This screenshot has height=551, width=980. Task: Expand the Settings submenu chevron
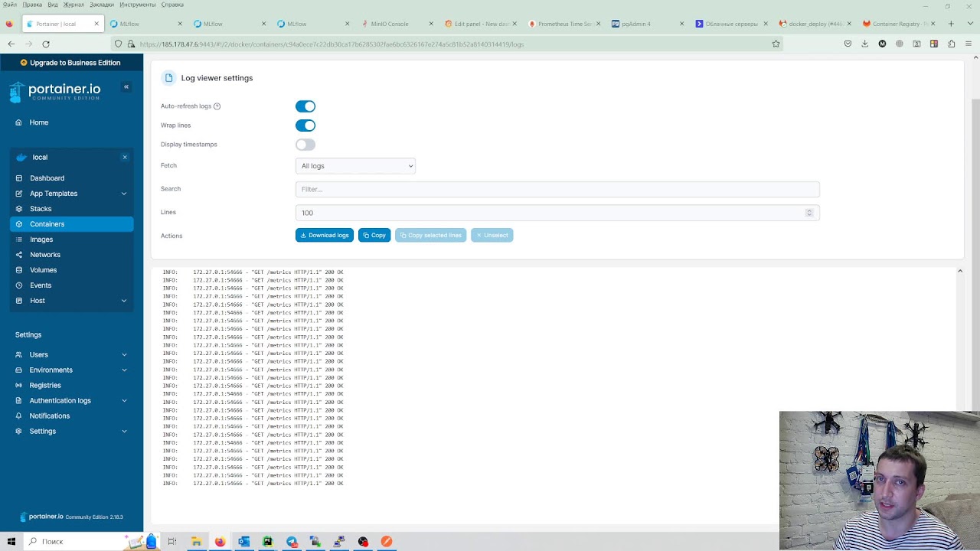pos(124,432)
